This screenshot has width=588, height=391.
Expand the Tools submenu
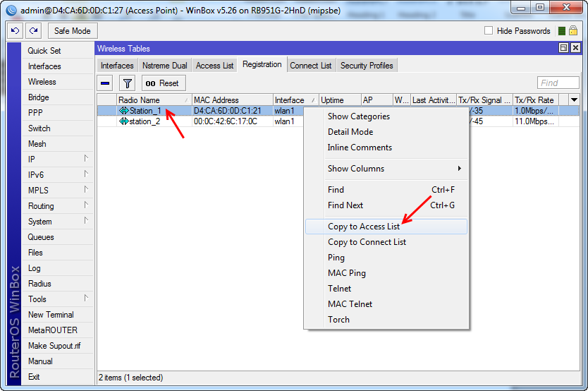86,299
